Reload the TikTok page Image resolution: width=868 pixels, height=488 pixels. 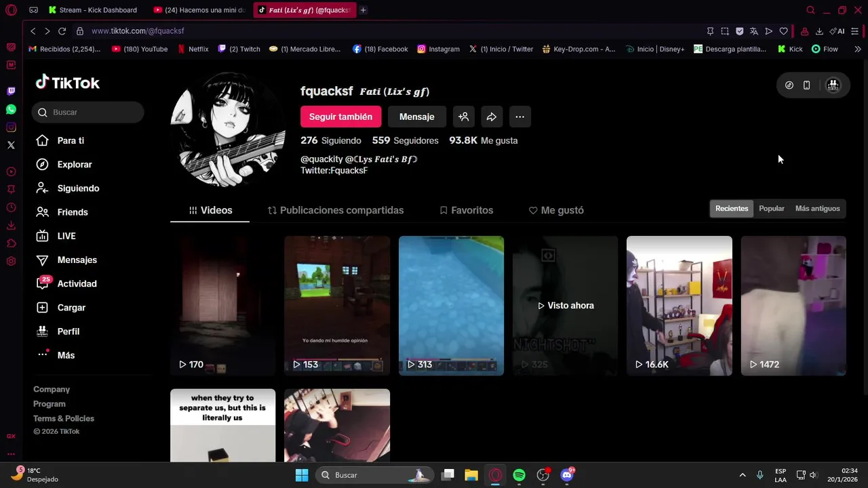coord(62,31)
